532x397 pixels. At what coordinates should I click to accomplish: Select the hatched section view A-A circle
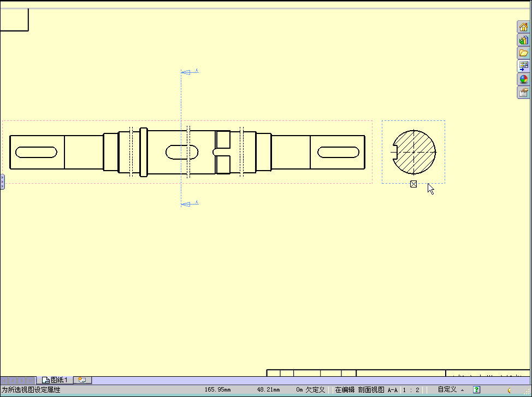coord(414,152)
